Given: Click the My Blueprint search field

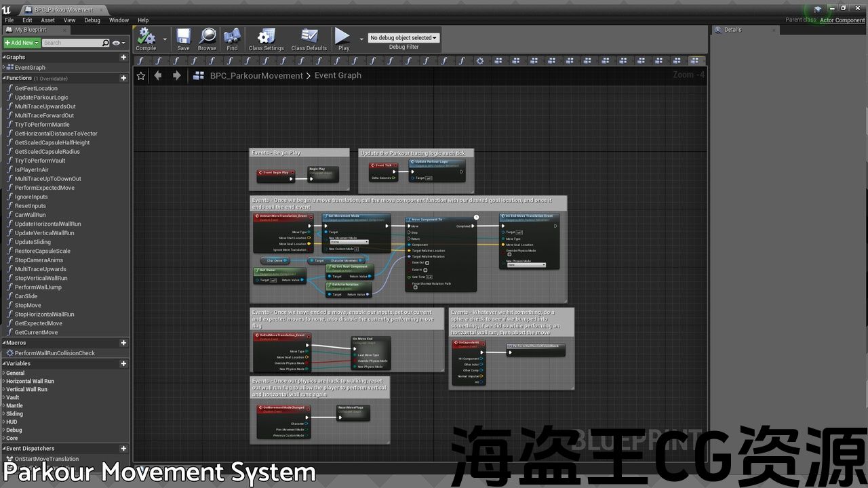Looking at the screenshot, I should 71,43.
